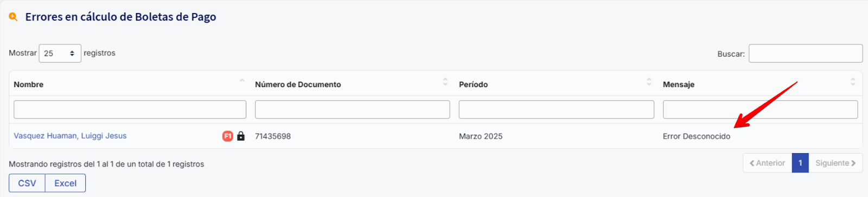Sort by Período column arrows
This screenshot has width=868, height=197.
click(649, 82)
